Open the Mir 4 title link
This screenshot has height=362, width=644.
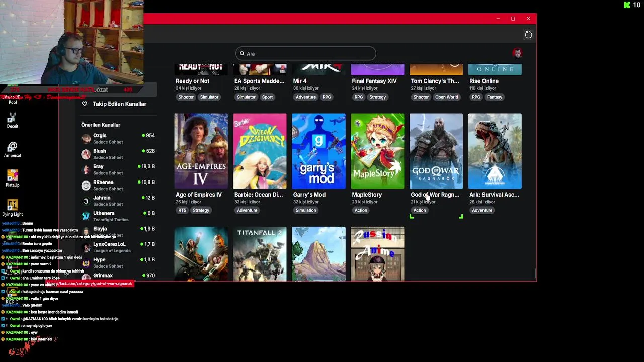[300, 81]
